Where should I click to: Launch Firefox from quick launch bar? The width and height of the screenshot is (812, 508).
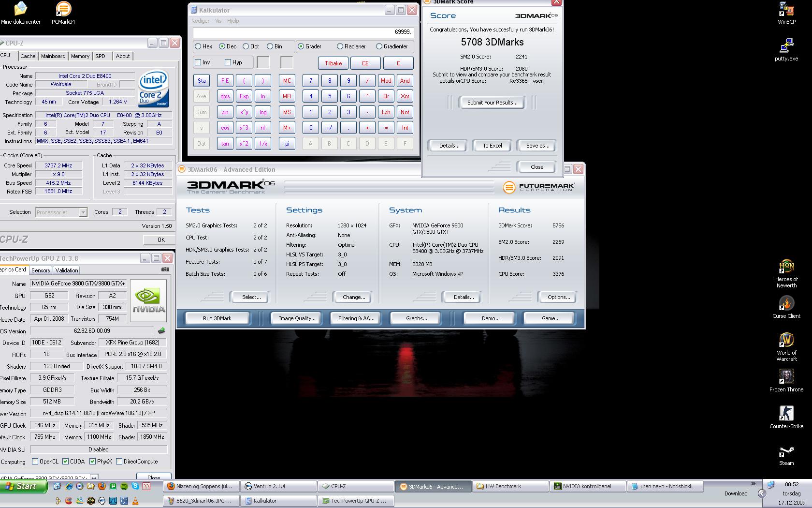click(102, 486)
